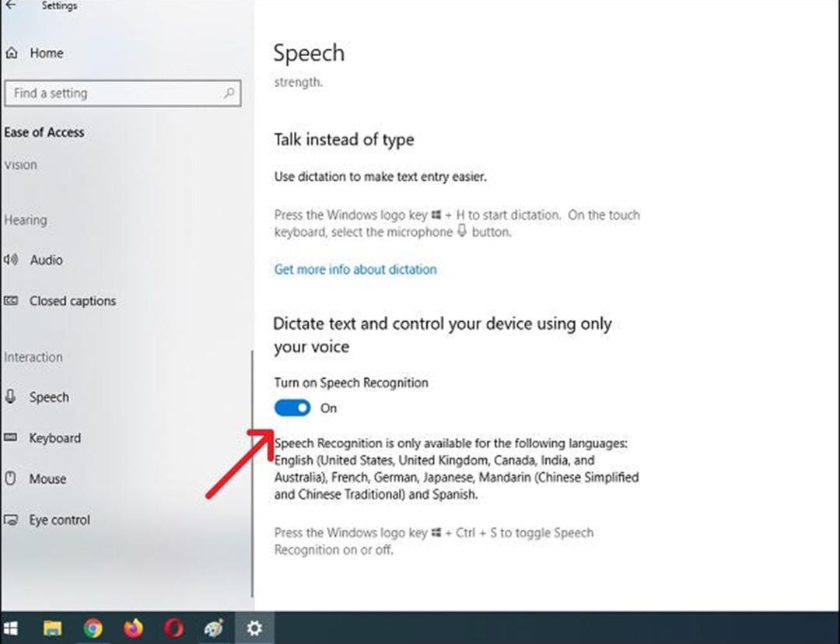The height and width of the screenshot is (644, 840).
Task: Launch Firefox from the taskbar
Action: coord(134,628)
